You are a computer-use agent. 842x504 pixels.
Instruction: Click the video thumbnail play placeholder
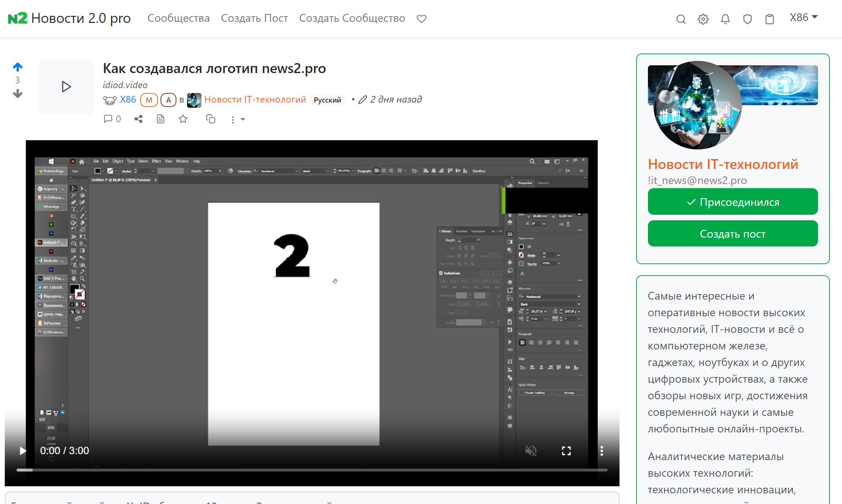[x=67, y=87]
